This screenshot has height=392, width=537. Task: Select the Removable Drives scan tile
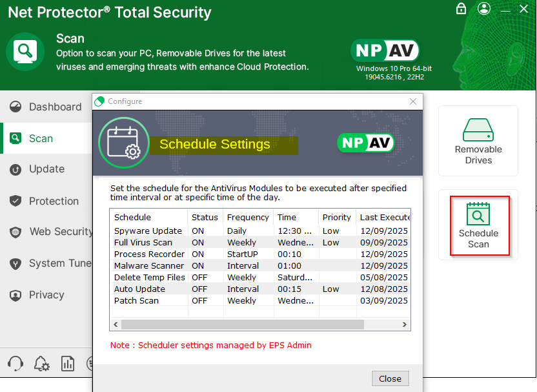coord(478,141)
